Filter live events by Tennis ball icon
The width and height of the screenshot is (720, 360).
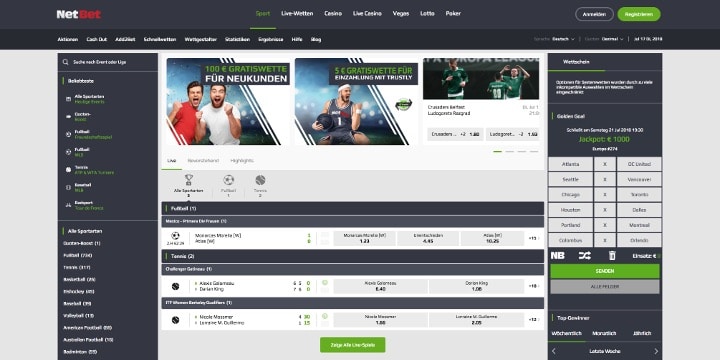click(260, 180)
